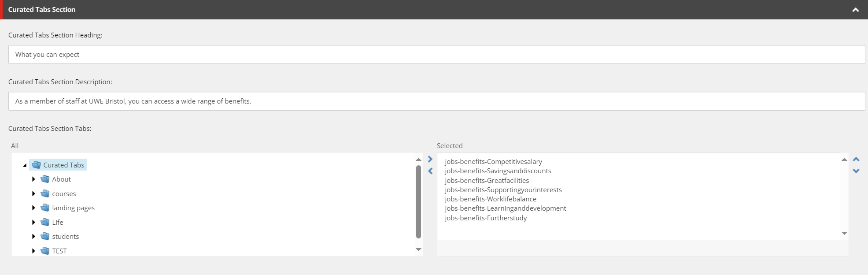The image size is (868, 275).
Task: Select the landing pages tree item
Action: (x=73, y=208)
